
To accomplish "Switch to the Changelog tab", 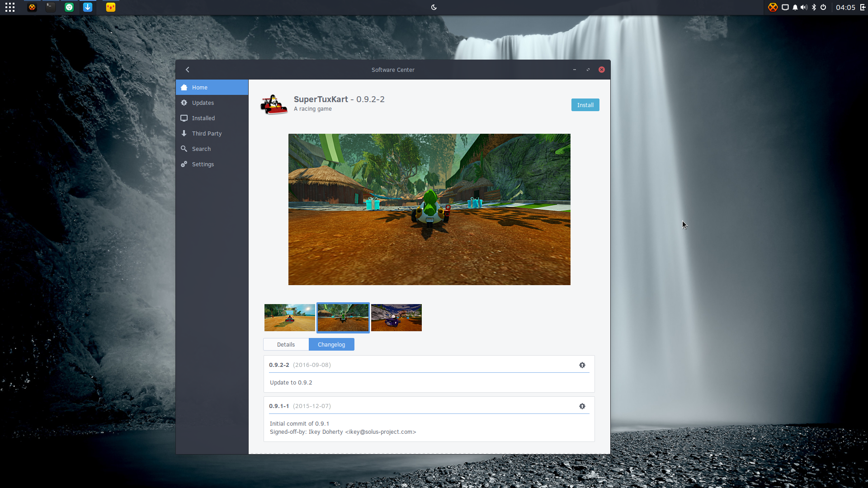I will (331, 344).
